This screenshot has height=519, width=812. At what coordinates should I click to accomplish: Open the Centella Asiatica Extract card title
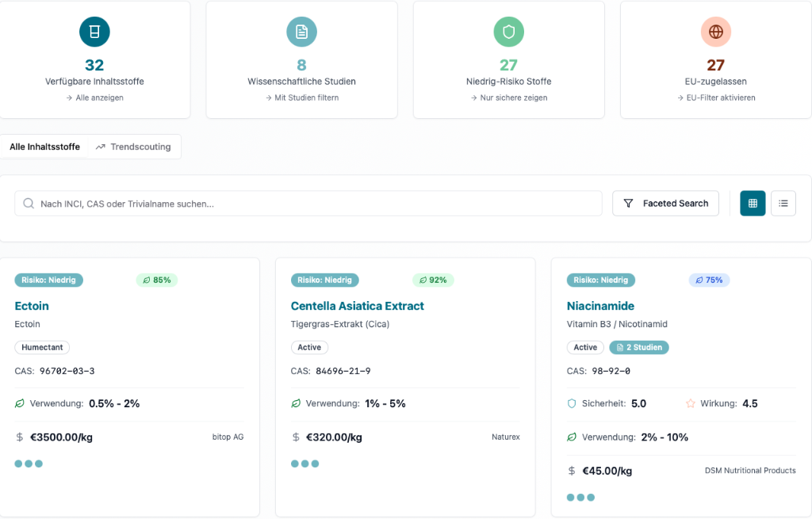pos(357,306)
